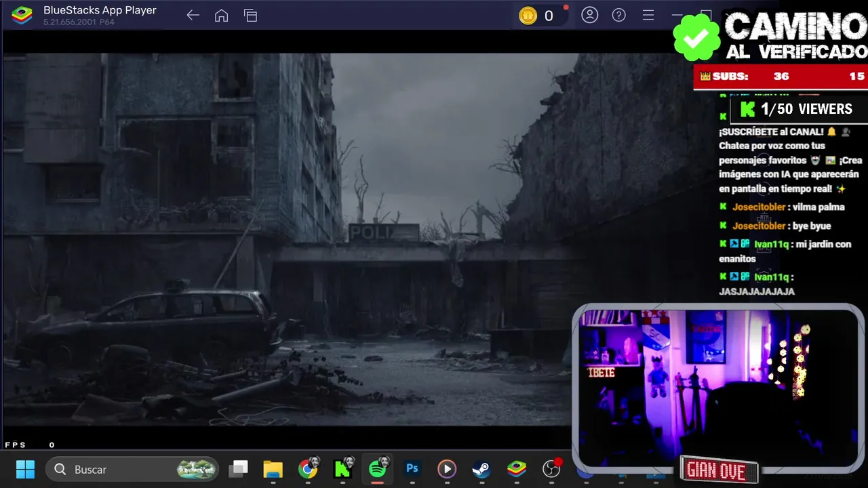This screenshot has width=868, height=488.
Task: Click the 'GIAN QVE' name tag
Action: [x=718, y=470]
